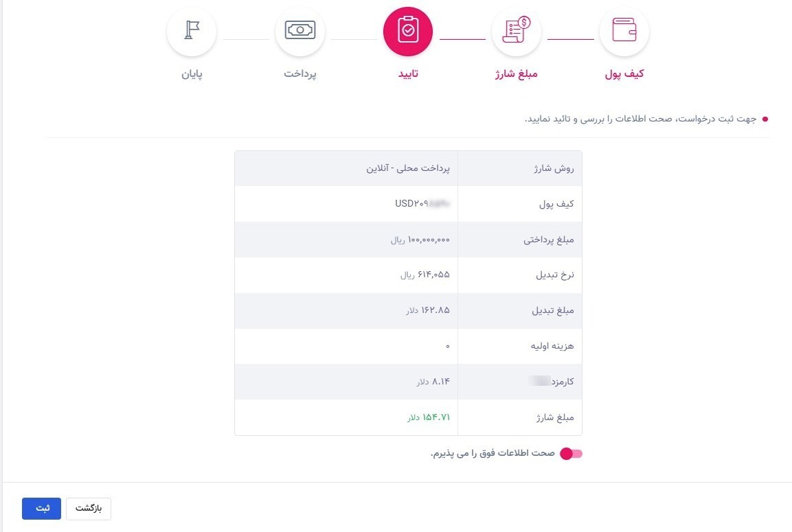Screen dimensions: 792x532
Task: Select the پایان step label
Action: coord(192,73)
